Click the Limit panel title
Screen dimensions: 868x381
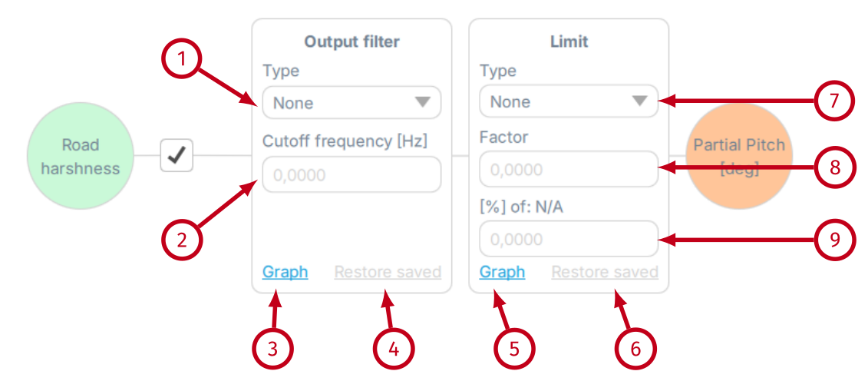click(569, 41)
